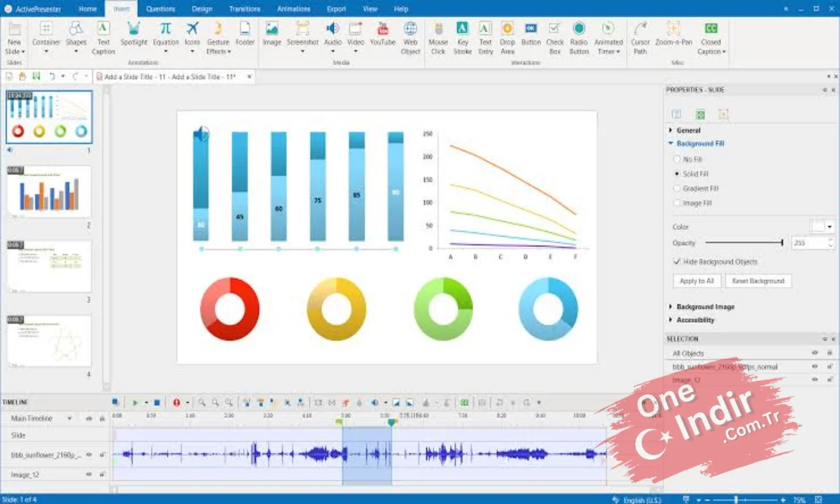Image resolution: width=840 pixels, height=504 pixels.
Task: Click the Opacity slider
Action: [x=743, y=243]
